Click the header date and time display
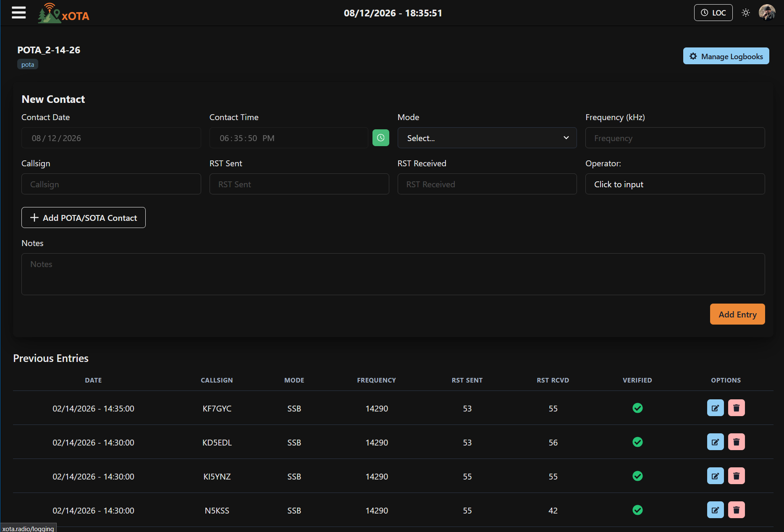 point(393,13)
